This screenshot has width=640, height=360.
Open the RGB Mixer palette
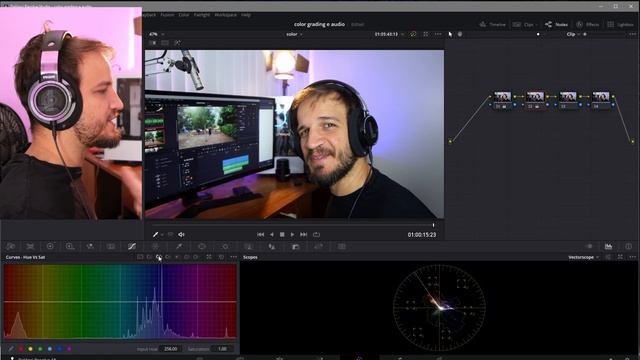90,246
